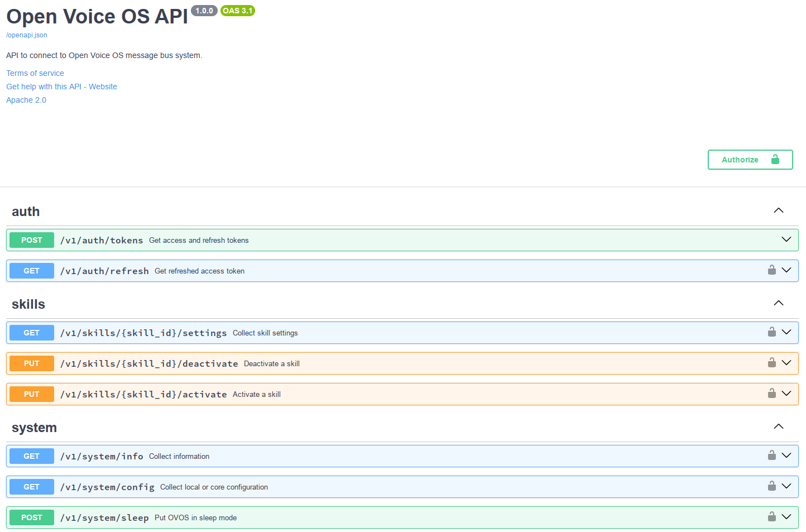Click the /v1/skills/{skill_id}/deactivate path
Image resolution: width=806 pixels, height=532 pixels.
149,363
